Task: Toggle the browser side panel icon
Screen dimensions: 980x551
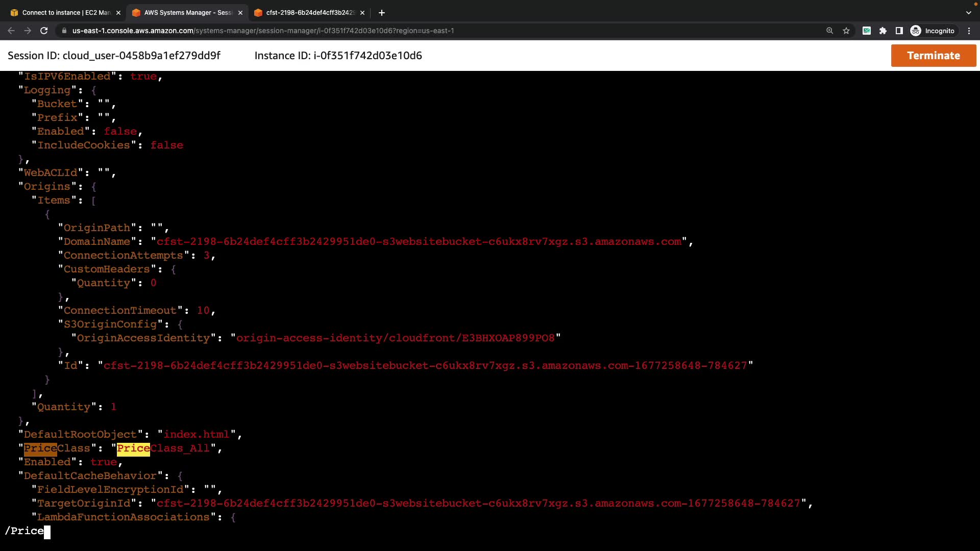Action: coord(899,31)
